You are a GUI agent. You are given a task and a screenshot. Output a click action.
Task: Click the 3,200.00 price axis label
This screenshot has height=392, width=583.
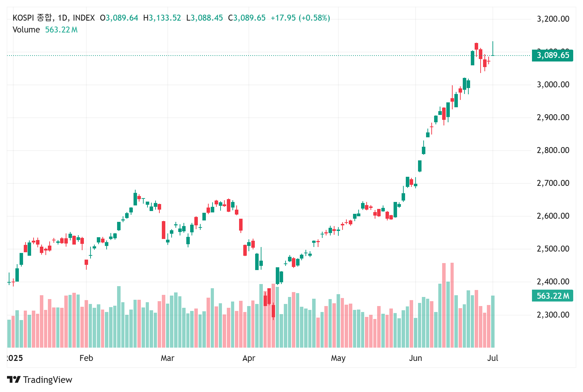click(x=553, y=19)
